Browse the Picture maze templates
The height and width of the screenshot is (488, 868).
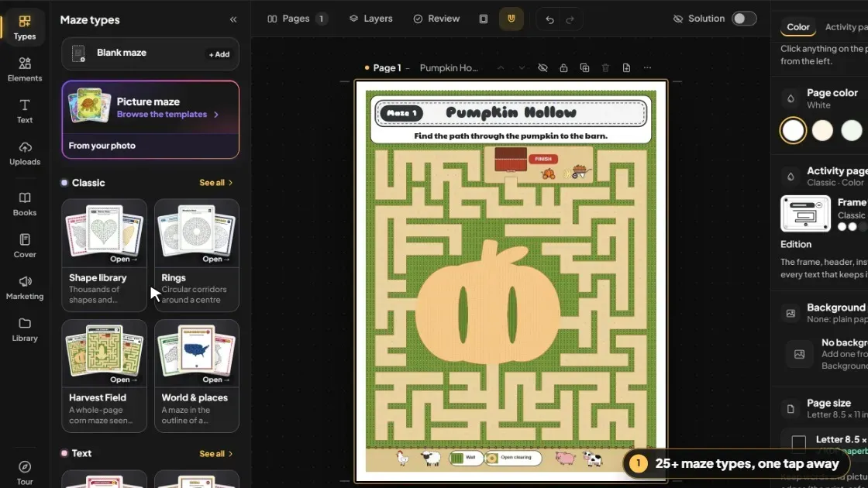click(x=167, y=115)
